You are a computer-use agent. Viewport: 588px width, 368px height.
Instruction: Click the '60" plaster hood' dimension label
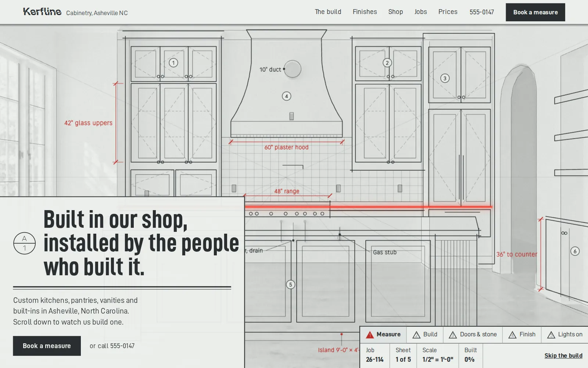[x=286, y=147]
